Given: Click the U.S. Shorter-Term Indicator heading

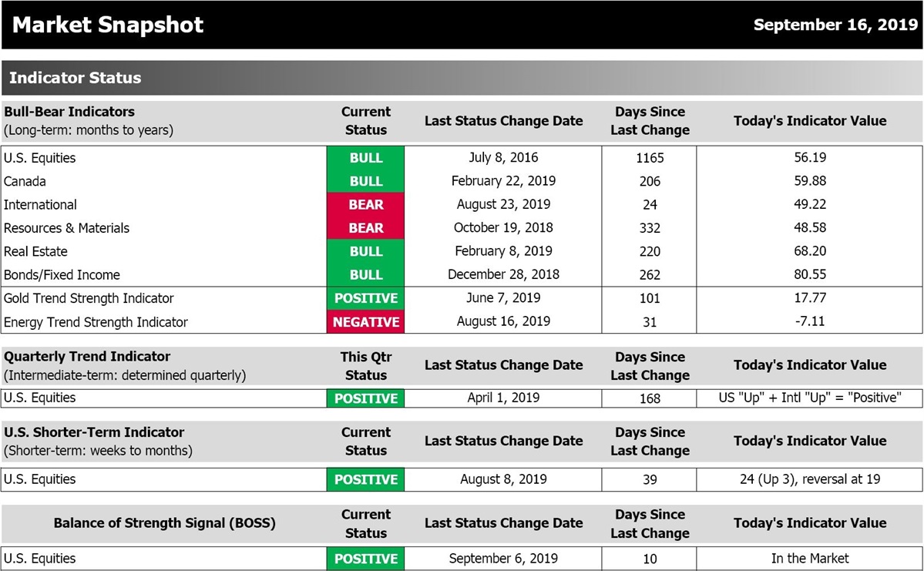Looking at the screenshot, I should coord(94,432).
